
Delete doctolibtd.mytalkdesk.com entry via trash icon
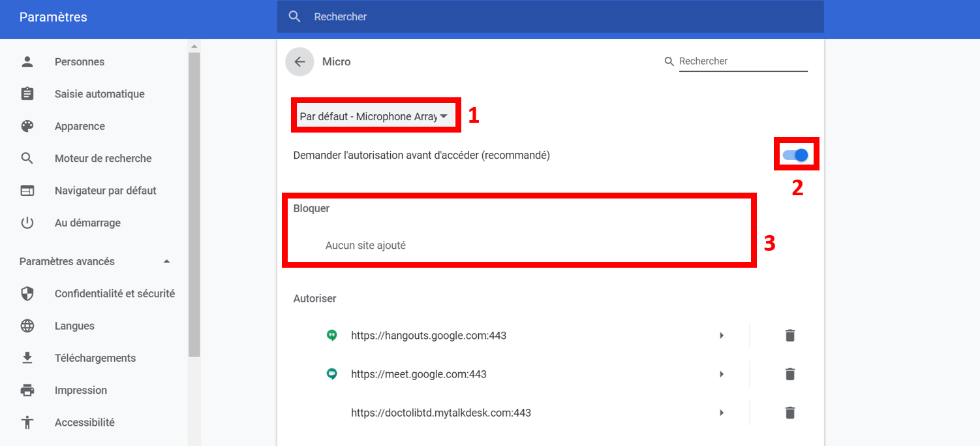coord(789,413)
